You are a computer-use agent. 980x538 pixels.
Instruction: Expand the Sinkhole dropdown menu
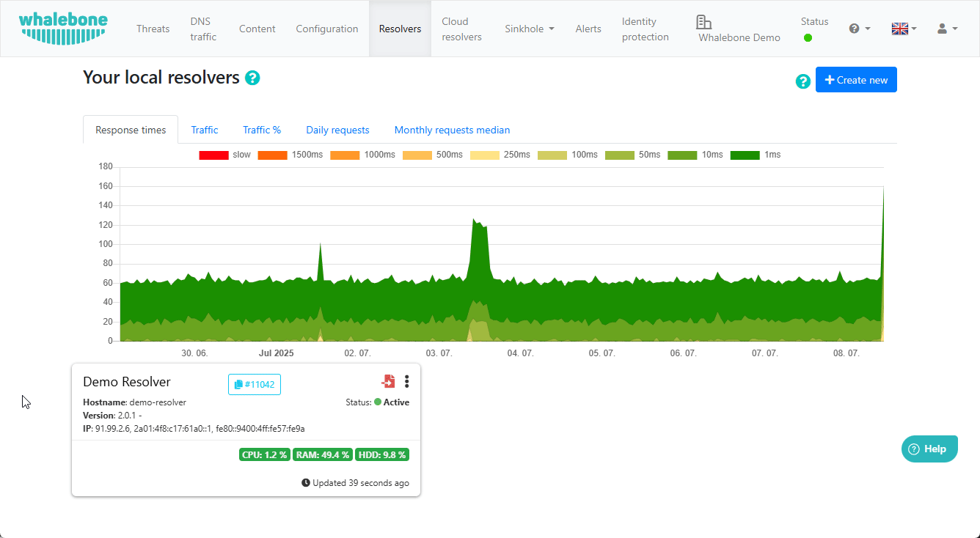click(530, 29)
